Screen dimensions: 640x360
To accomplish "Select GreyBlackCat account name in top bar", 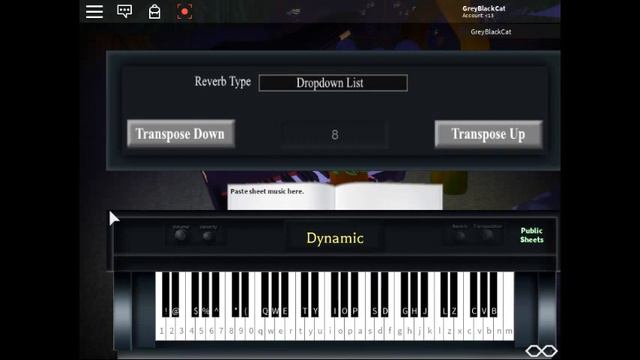I will coord(484,8).
